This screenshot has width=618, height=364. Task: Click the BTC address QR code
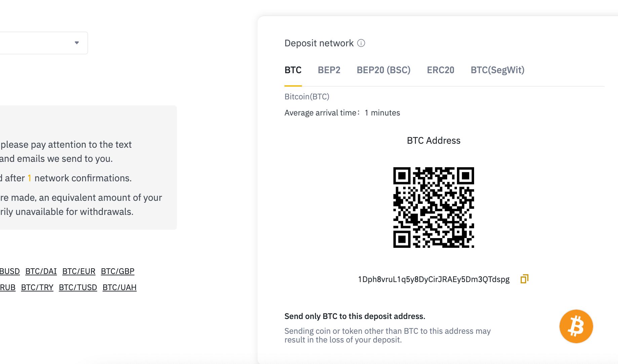pos(433,208)
